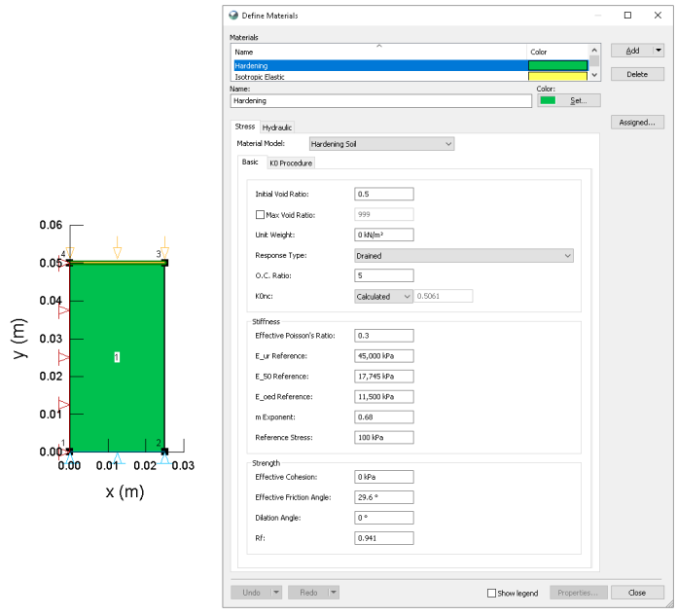The image size is (677, 616).
Task: Close Define Materials with the X icon
Action: 658,16
